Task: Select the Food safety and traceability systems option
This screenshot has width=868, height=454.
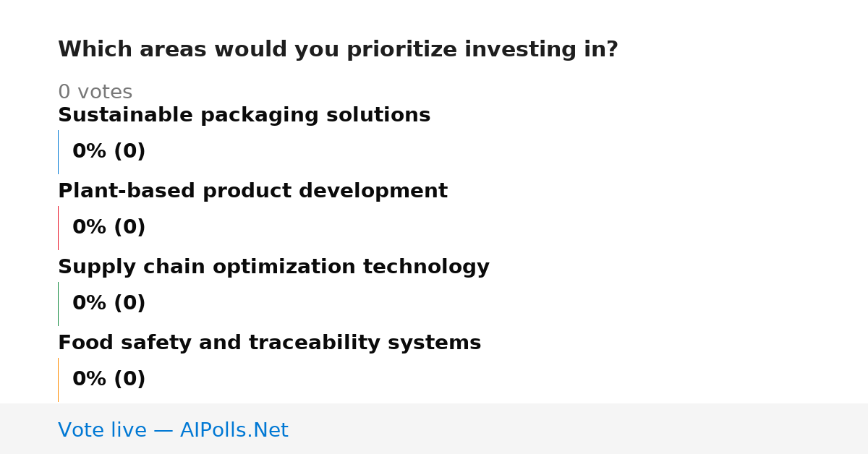Action: pyautogui.click(x=269, y=343)
